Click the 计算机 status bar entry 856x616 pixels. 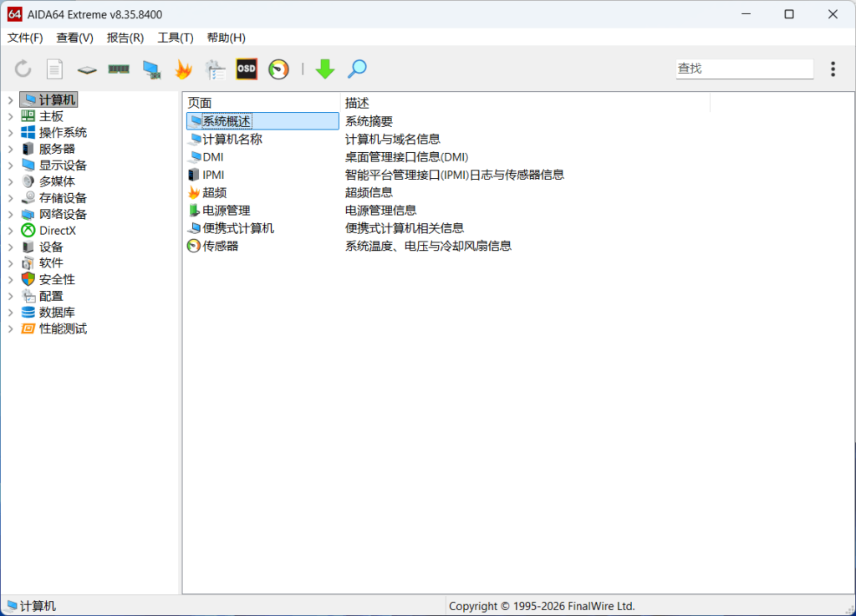pyautogui.click(x=32, y=606)
